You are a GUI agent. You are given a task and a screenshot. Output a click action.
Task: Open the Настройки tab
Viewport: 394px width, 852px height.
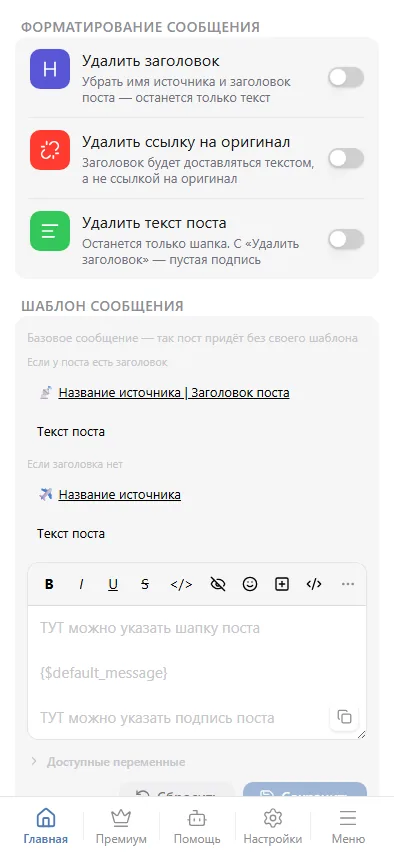click(x=272, y=825)
